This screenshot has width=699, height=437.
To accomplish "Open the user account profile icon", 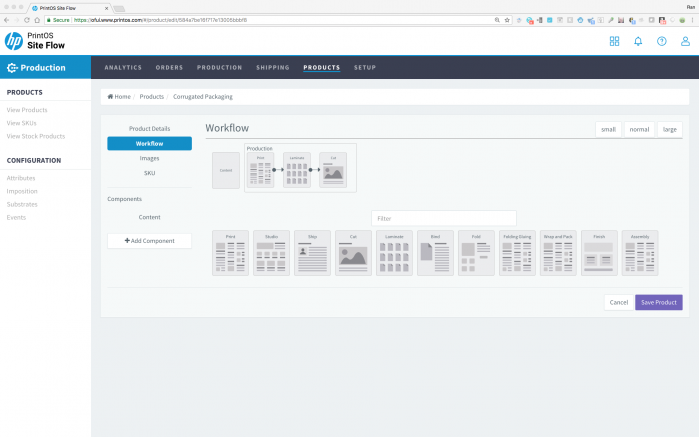I will [x=685, y=41].
